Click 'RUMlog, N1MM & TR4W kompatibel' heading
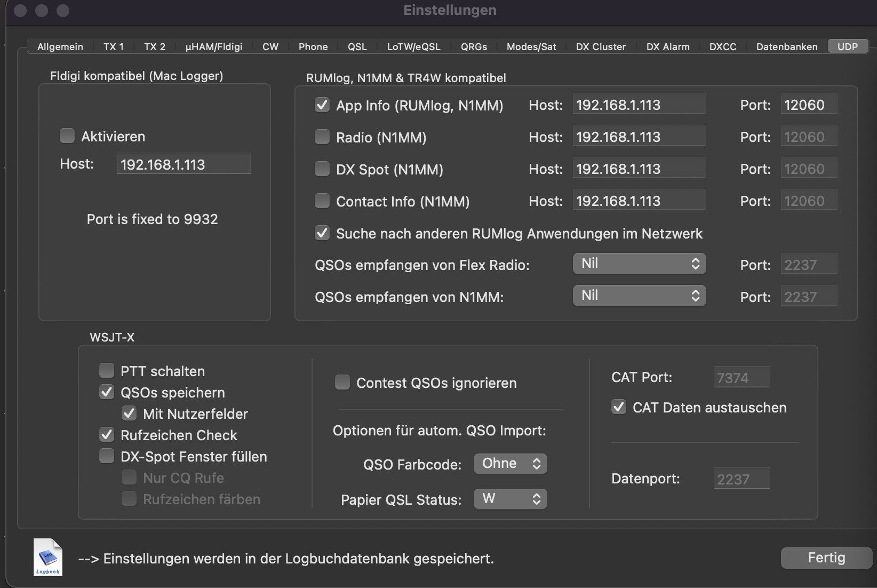877x588 pixels. (406, 78)
